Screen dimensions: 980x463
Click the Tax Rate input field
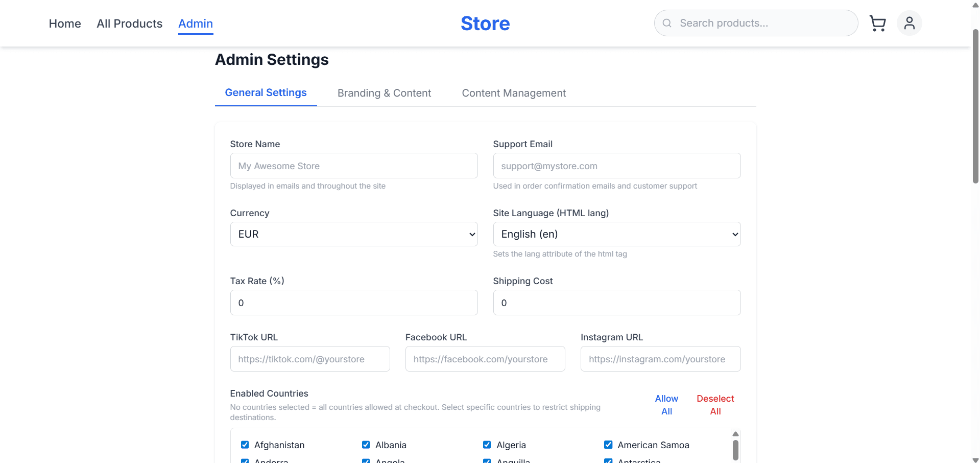point(353,303)
